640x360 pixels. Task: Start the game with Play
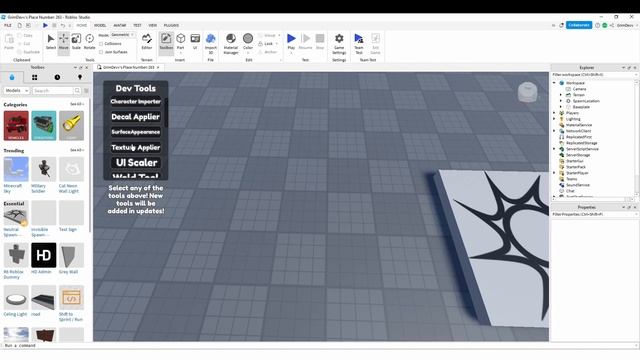[x=291, y=42]
